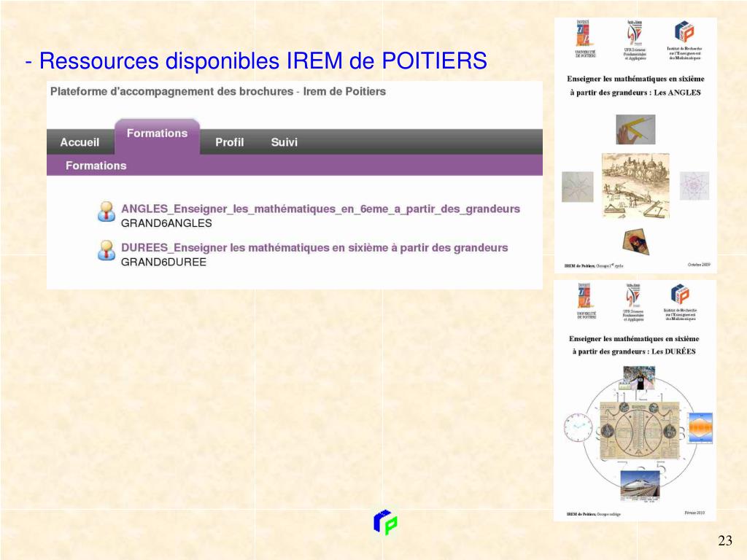
Task: Click the 'Irem de Poitiers' header text
Action: (x=344, y=91)
